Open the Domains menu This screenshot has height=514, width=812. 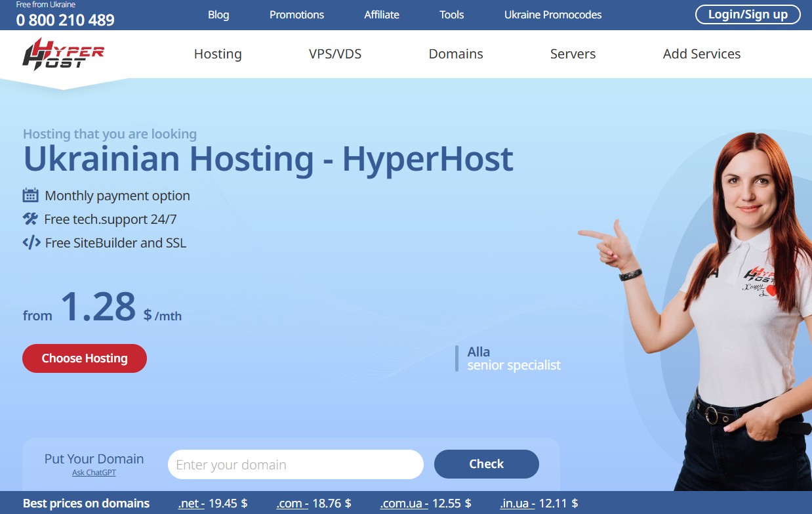(x=456, y=54)
